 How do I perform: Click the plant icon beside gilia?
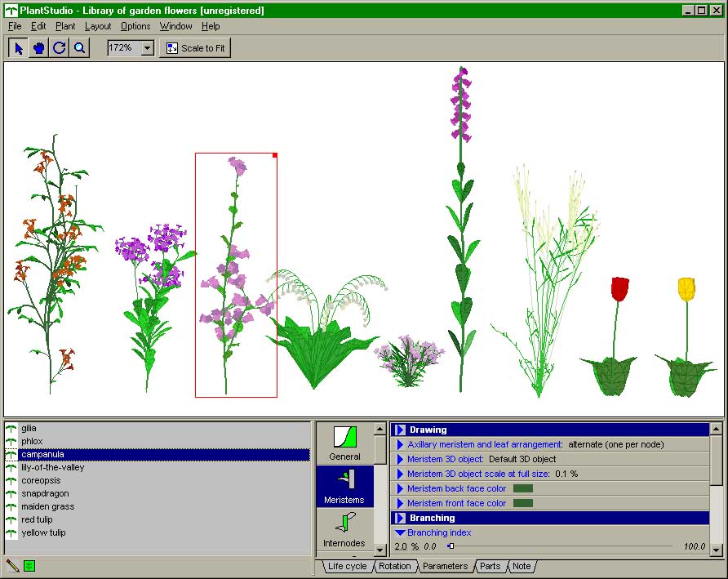tap(11, 429)
